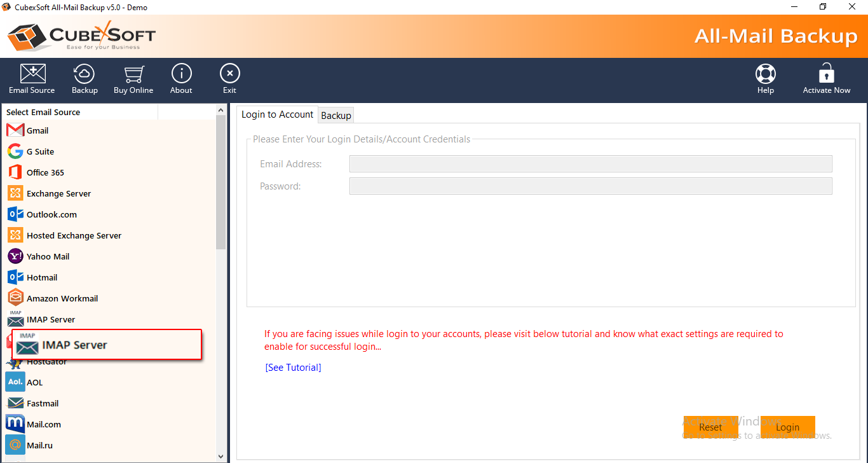This screenshot has height=463, width=868.
Task: Choose G Suite email source
Action: 39,151
